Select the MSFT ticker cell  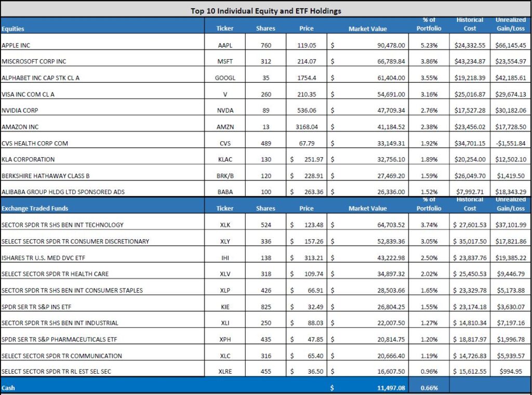225,58
